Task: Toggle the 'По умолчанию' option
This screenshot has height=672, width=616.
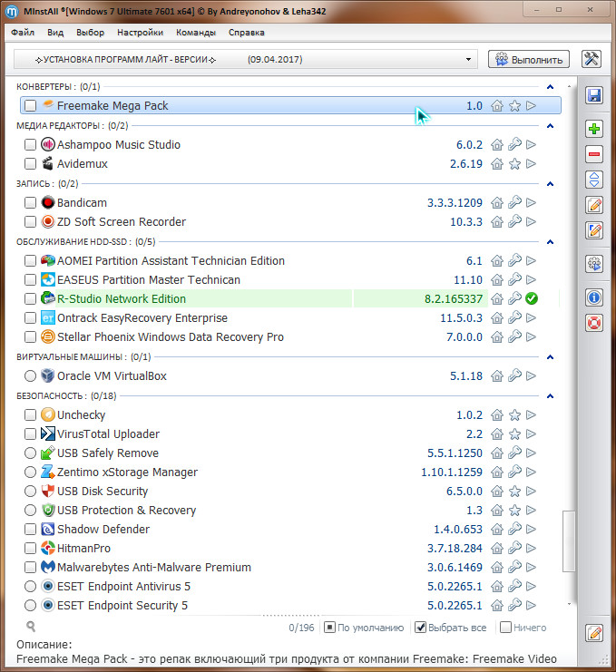Action: click(329, 628)
